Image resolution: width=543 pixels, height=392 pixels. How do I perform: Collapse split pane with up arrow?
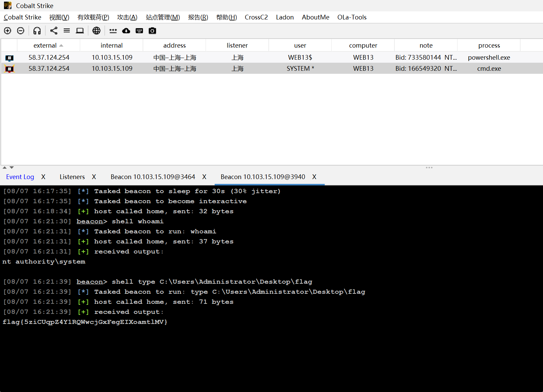(x=5, y=167)
